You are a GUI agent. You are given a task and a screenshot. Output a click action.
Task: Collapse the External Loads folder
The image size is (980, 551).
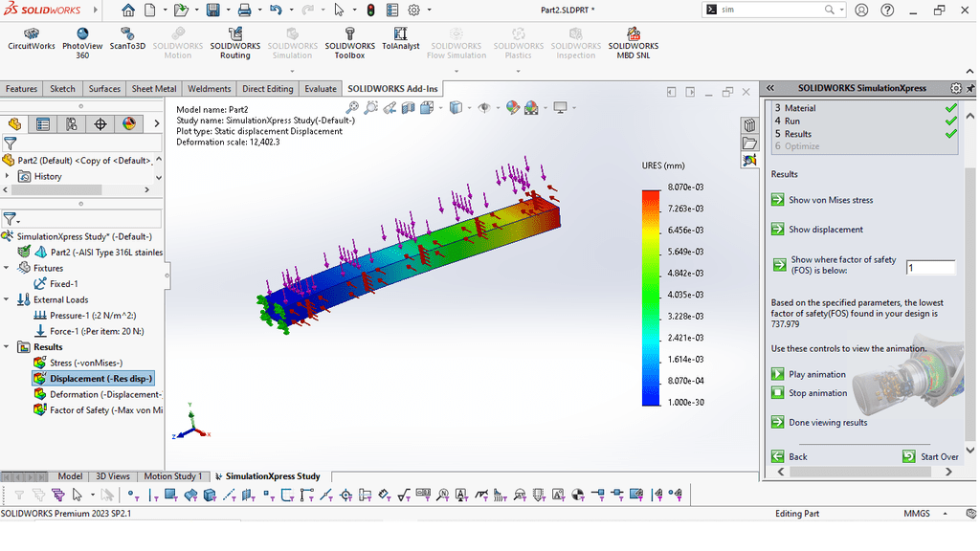click(x=9, y=299)
